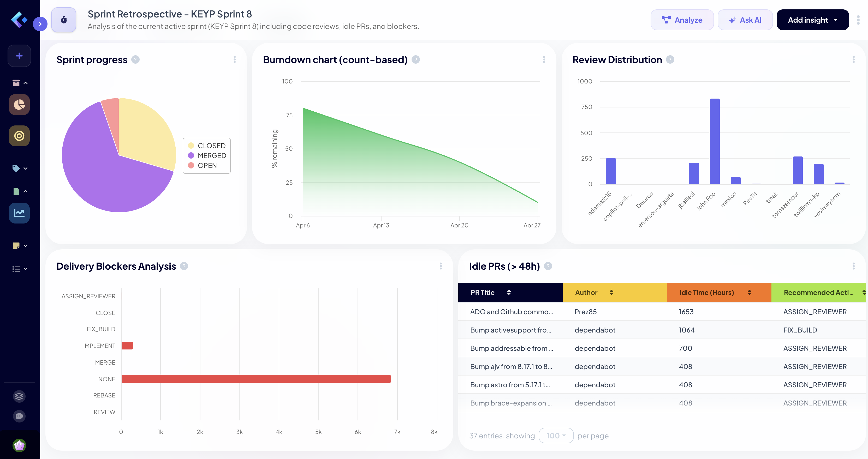868x459 pixels.
Task: Click the 'Idle PRs (> 48h)' card title
Action: [504, 266]
